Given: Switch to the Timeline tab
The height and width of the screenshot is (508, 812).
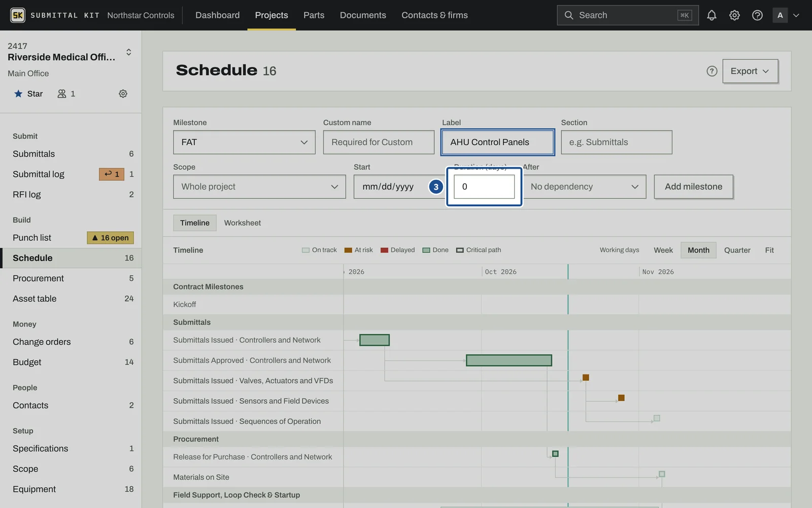Looking at the screenshot, I should coord(195,223).
